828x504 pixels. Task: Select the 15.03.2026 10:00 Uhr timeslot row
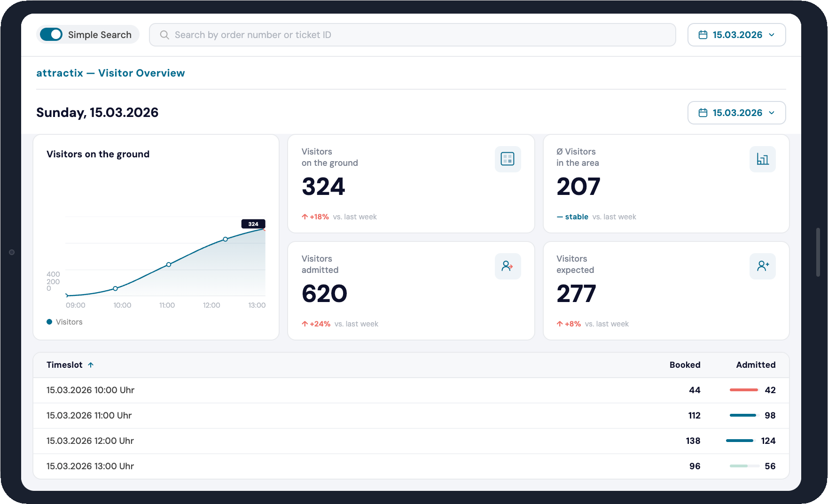click(90, 390)
